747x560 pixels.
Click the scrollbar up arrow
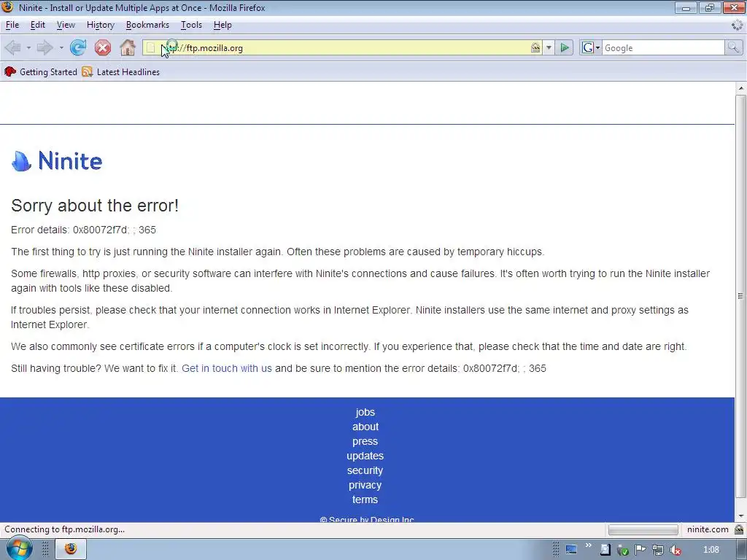pyautogui.click(x=741, y=88)
